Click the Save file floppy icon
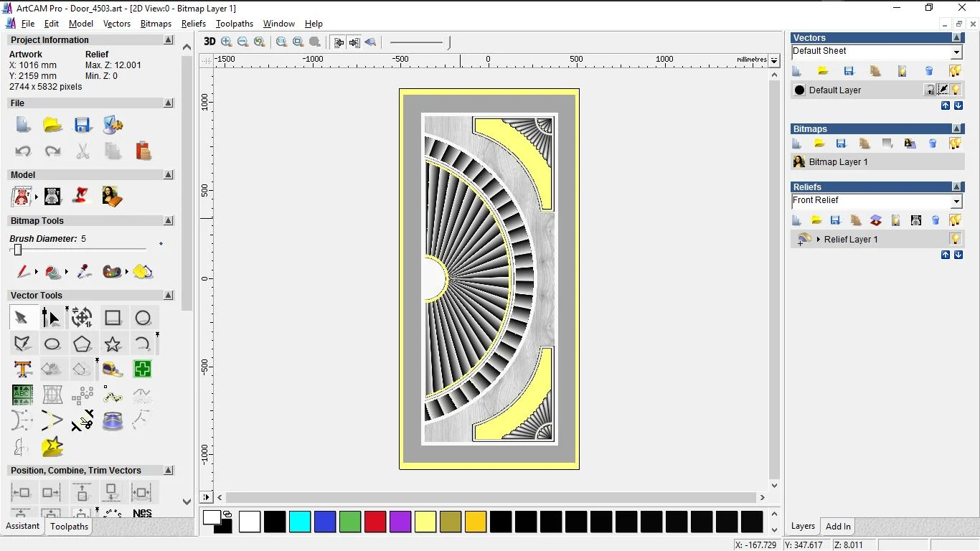 pyautogui.click(x=83, y=125)
